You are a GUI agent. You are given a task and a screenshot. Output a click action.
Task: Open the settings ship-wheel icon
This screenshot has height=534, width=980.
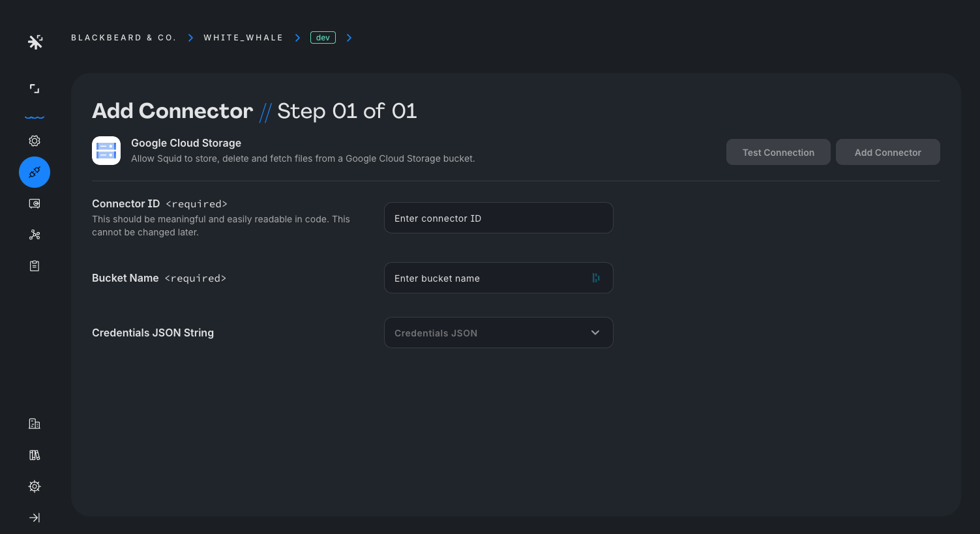point(35,486)
